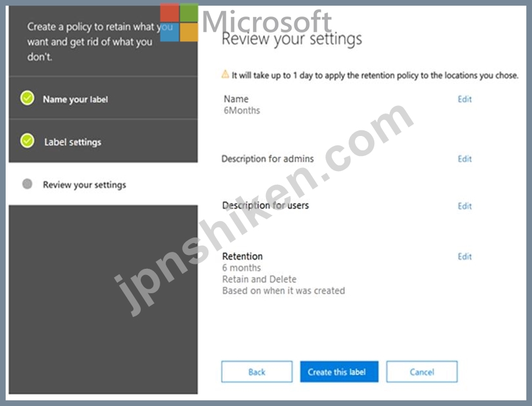
Task: Click the 'Description for users' label
Action: 265,206
